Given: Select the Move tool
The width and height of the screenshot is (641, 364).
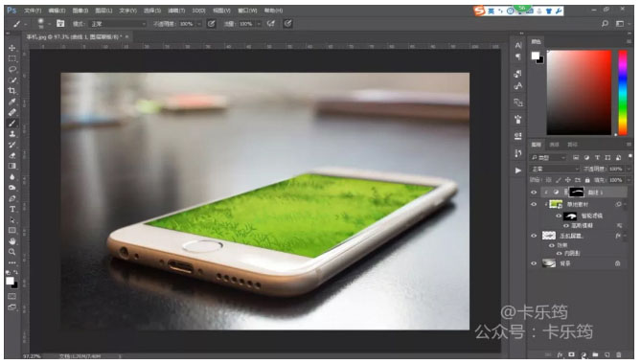Looking at the screenshot, I should click(x=11, y=48).
